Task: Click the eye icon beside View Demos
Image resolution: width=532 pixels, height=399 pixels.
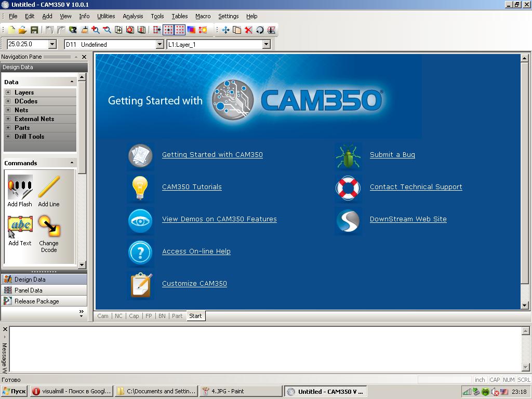Action: [140, 220]
